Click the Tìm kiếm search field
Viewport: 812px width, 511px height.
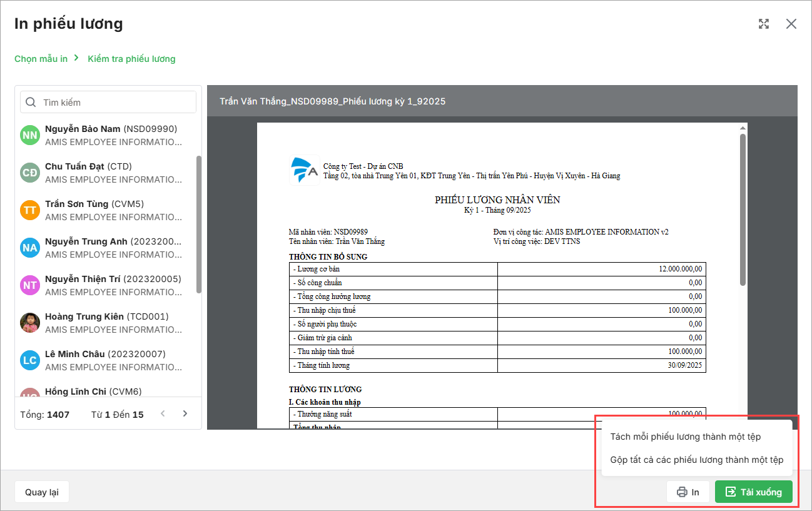click(116, 102)
